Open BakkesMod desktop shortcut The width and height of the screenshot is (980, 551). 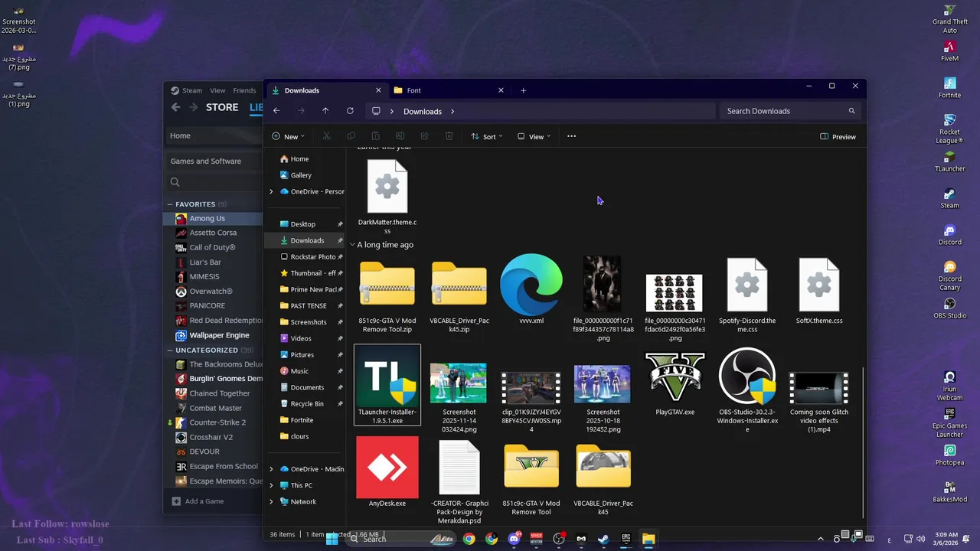coord(949,491)
